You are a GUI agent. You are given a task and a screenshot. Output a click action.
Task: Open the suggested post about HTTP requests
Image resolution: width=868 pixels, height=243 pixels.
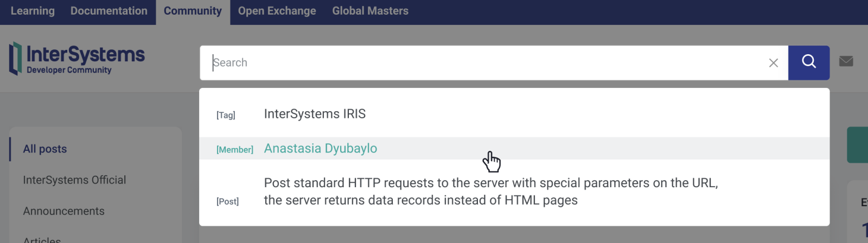490,191
